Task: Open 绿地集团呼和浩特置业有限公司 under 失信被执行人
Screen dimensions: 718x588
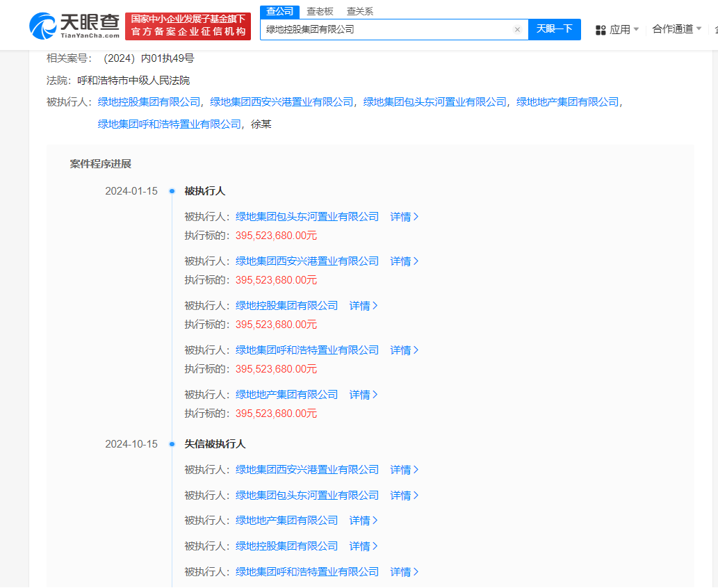Action: point(307,571)
